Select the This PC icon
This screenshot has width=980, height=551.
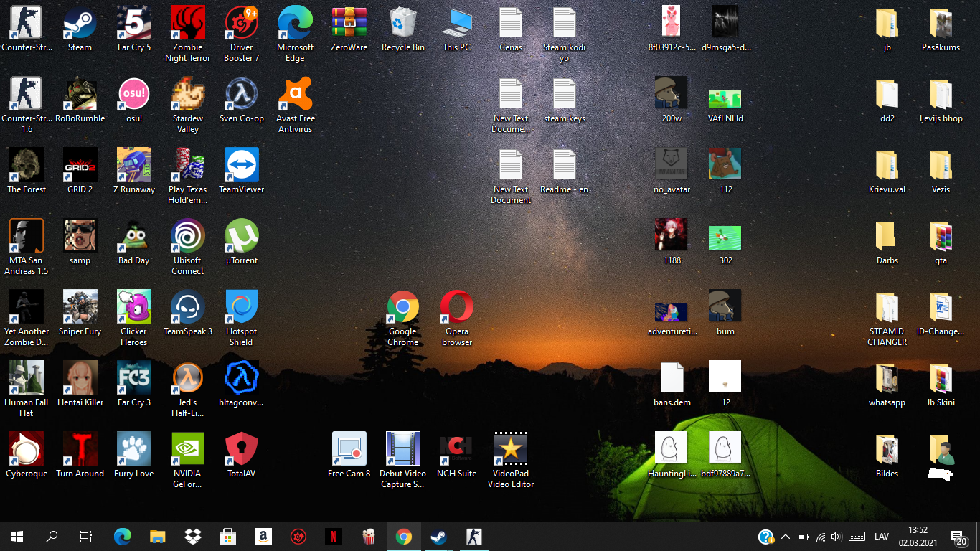point(457,29)
